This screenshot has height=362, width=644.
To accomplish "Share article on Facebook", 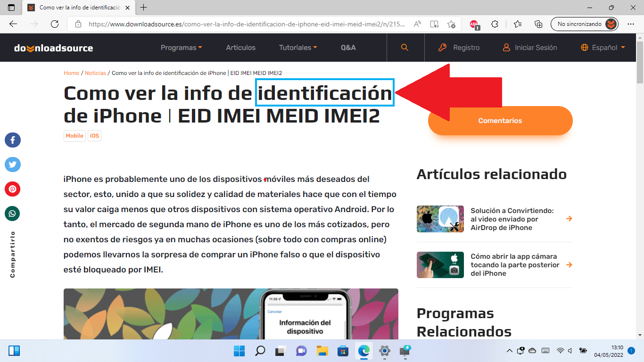I will [x=13, y=140].
